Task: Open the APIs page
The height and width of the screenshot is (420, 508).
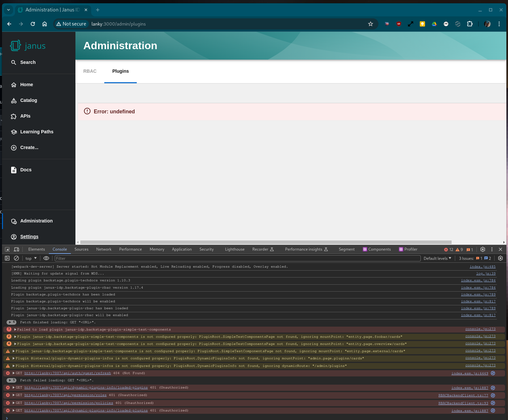Action: (x=21, y=116)
